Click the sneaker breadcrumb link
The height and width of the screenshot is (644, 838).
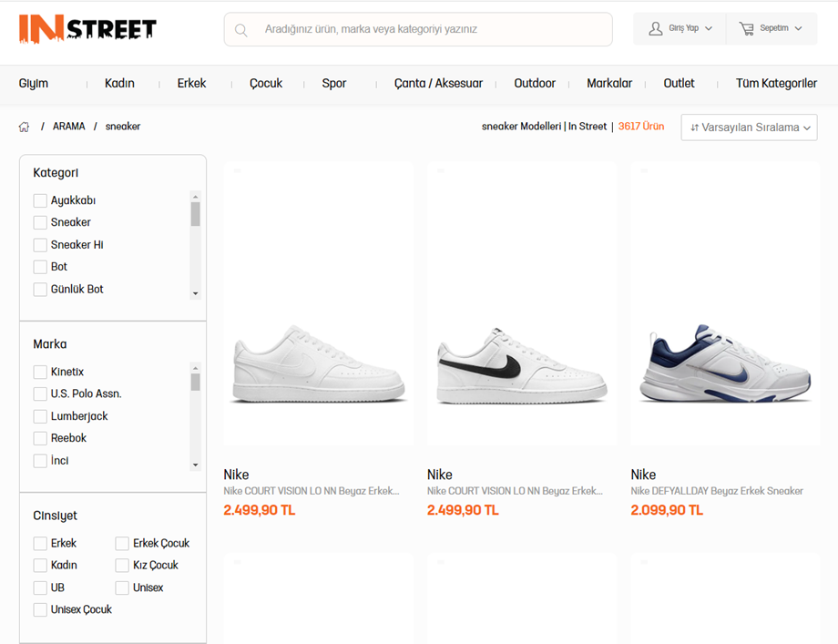click(122, 127)
